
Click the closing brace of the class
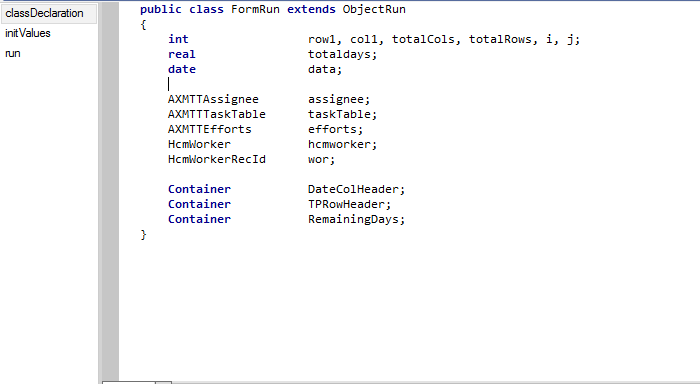coord(143,234)
